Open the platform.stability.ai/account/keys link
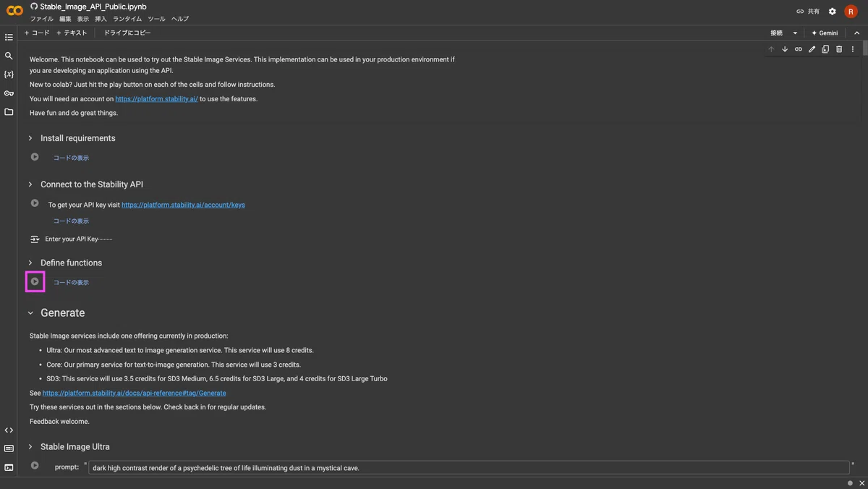This screenshot has width=868, height=489. point(183,205)
